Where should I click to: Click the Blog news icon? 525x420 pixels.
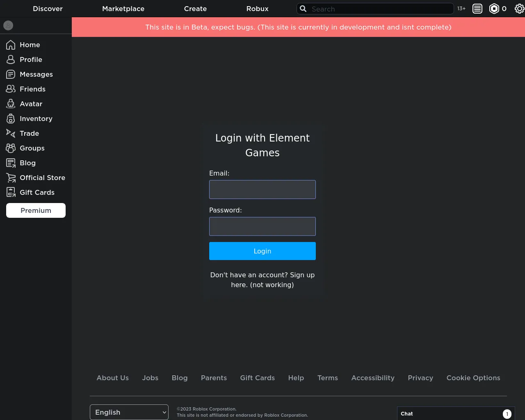[11, 163]
